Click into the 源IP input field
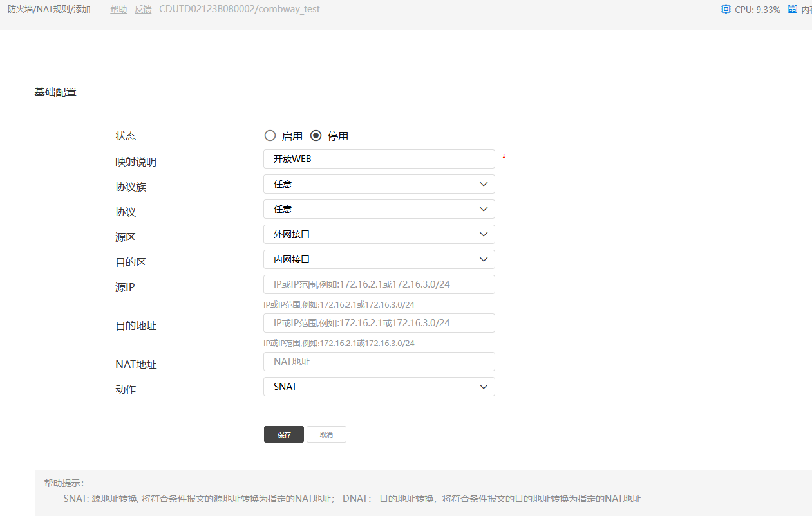Image resolution: width=812 pixels, height=525 pixels. click(x=379, y=284)
